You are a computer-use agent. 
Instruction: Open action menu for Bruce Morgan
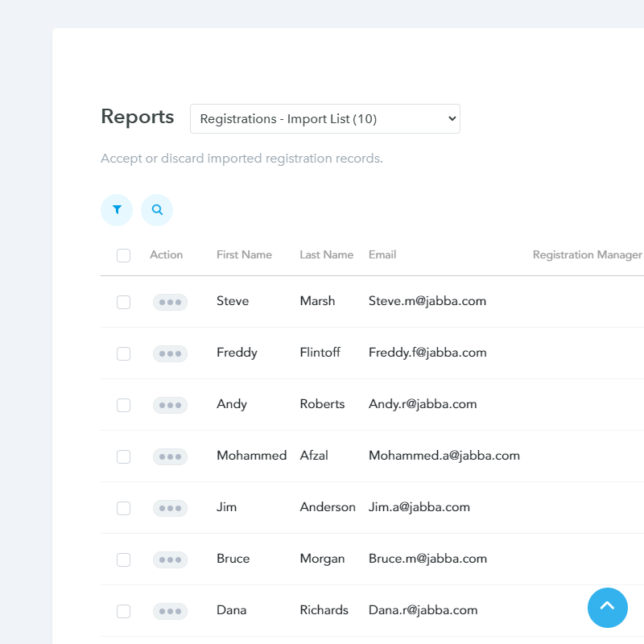pyautogui.click(x=170, y=559)
